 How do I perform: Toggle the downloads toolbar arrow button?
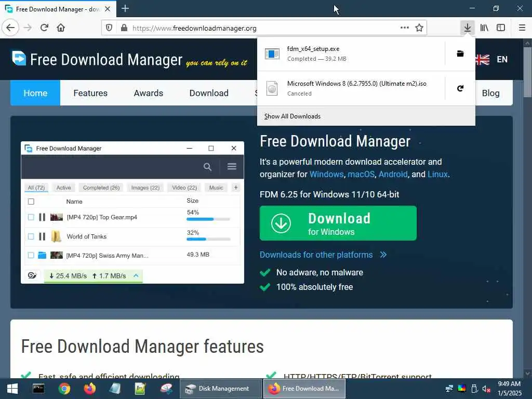(467, 28)
